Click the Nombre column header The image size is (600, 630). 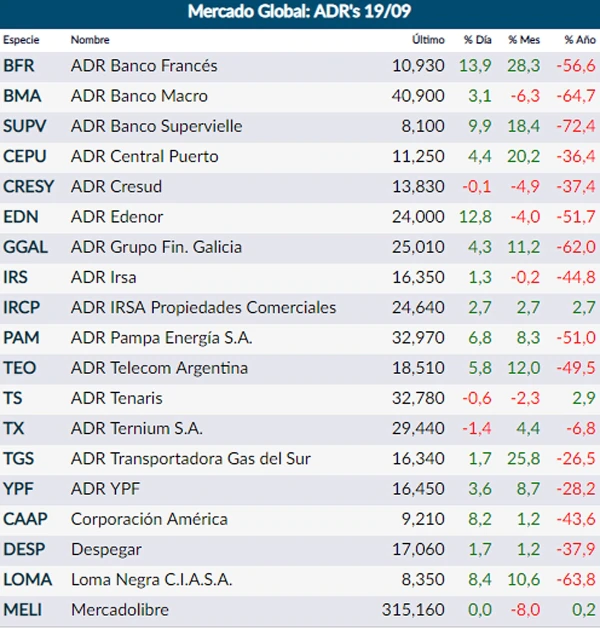pos(90,40)
